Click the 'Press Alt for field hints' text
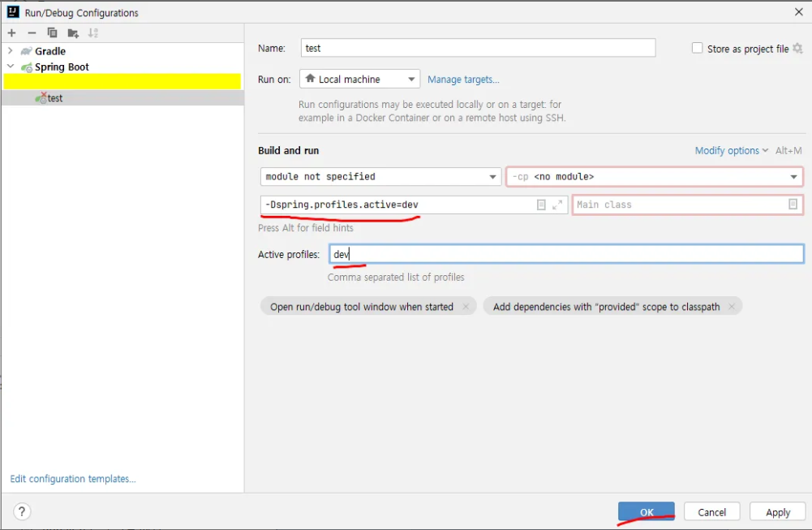812x530 pixels. 306,228
